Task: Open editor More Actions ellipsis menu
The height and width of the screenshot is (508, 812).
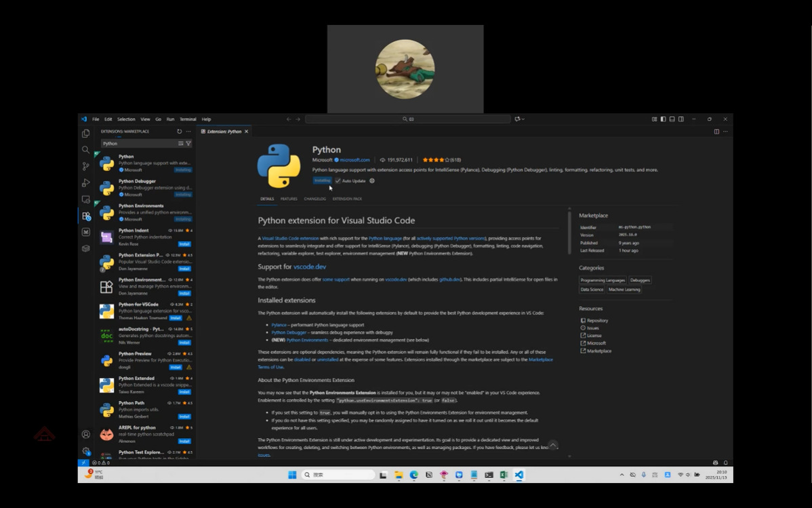Action: tap(725, 132)
